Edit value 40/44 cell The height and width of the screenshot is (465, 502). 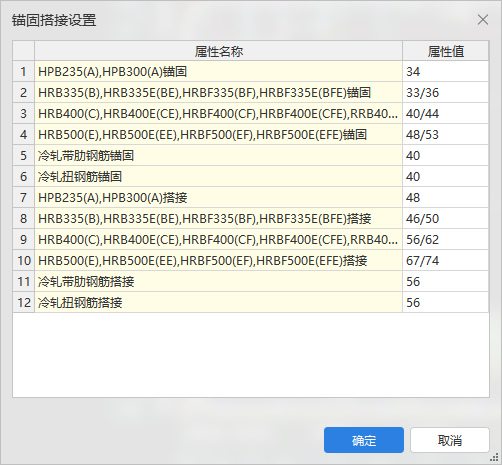pos(446,113)
